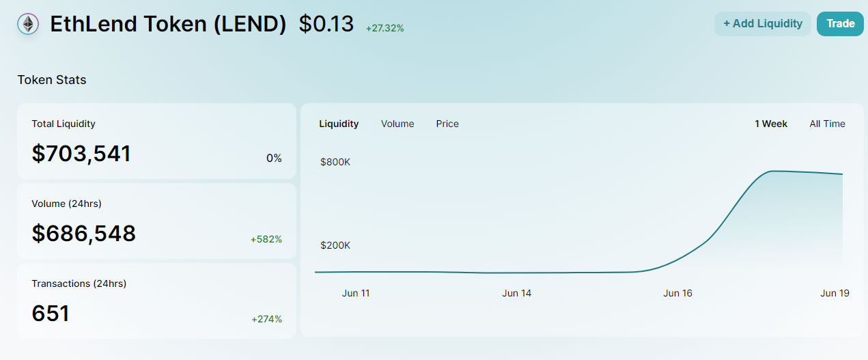
Task: Click the EthLend Token (LEND) title
Action: tap(168, 24)
